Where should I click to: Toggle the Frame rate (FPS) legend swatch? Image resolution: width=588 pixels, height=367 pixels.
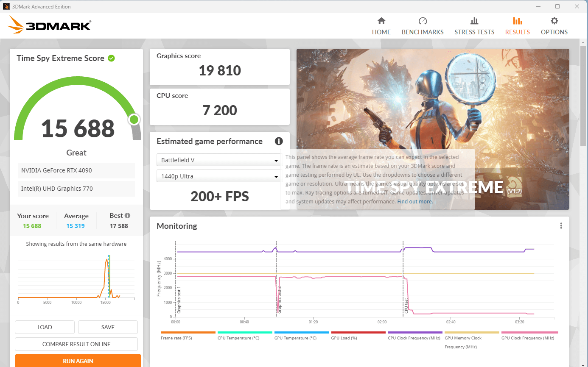point(188,333)
